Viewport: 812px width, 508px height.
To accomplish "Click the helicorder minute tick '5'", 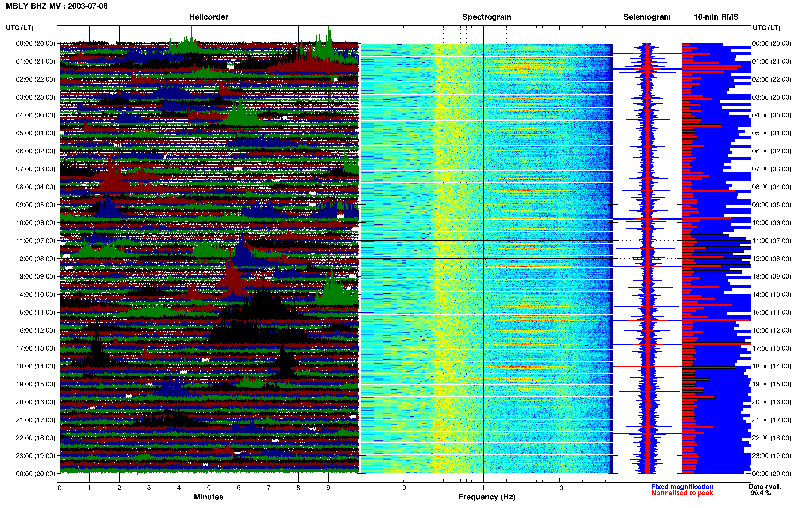I will tap(209, 488).
